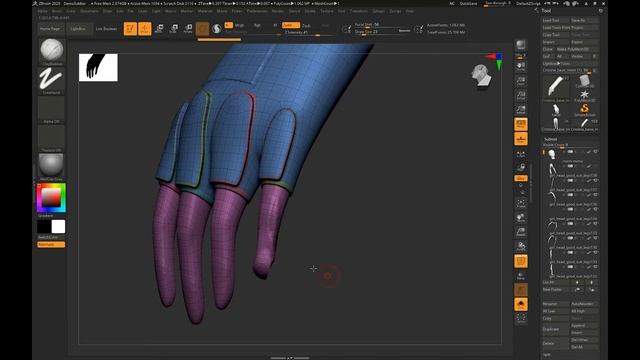This screenshot has width=640, height=360.
Task: Toggle L.Sym local symmetry
Action: point(521,153)
